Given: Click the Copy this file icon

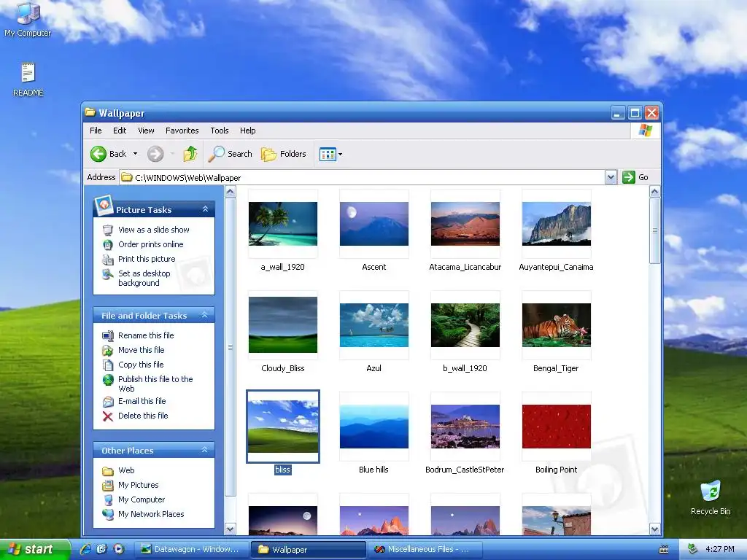Looking at the screenshot, I should (108, 365).
